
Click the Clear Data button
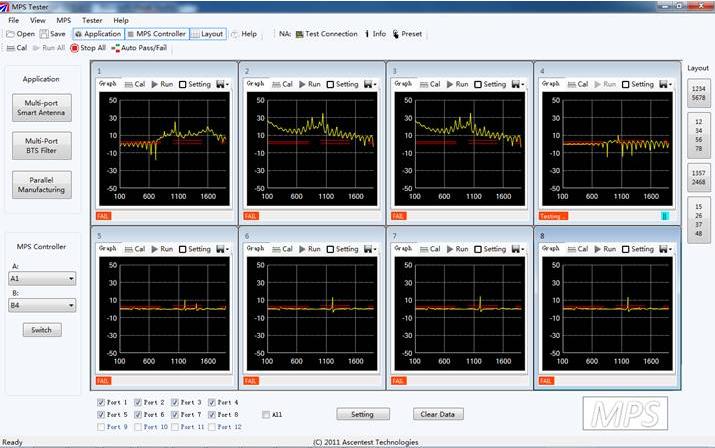point(438,413)
